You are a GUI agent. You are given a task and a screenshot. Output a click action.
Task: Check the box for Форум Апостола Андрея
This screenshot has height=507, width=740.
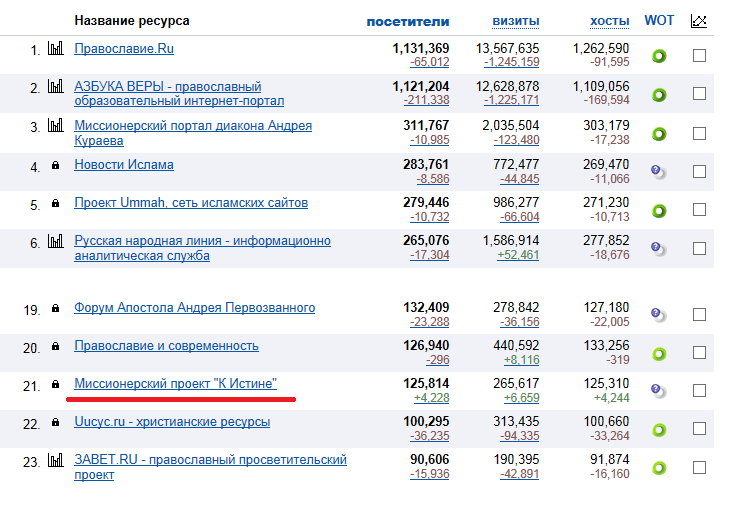(x=699, y=314)
